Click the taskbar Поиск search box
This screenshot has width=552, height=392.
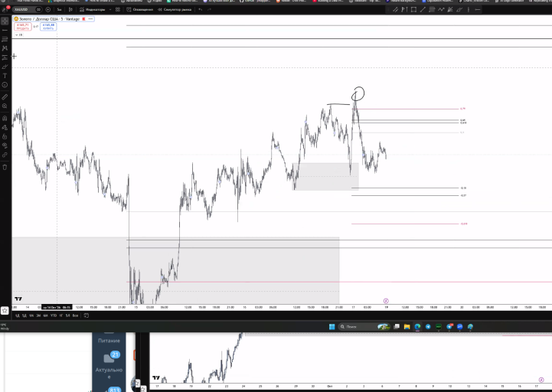click(x=364, y=327)
